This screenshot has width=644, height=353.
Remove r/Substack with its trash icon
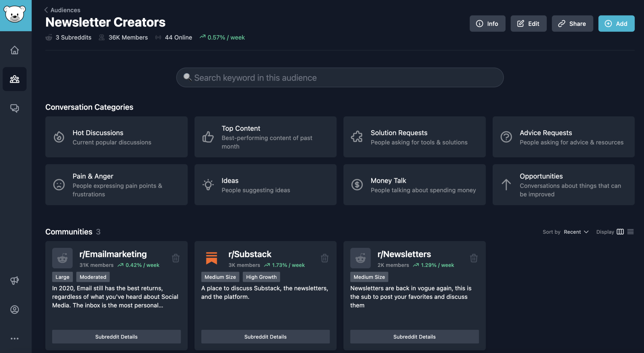[x=325, y=258]
